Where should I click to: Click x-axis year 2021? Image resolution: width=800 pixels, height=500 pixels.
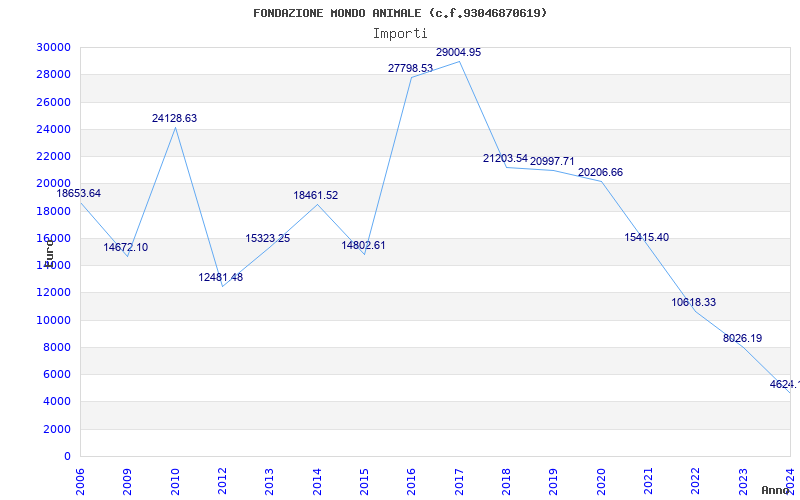[648, 481]
